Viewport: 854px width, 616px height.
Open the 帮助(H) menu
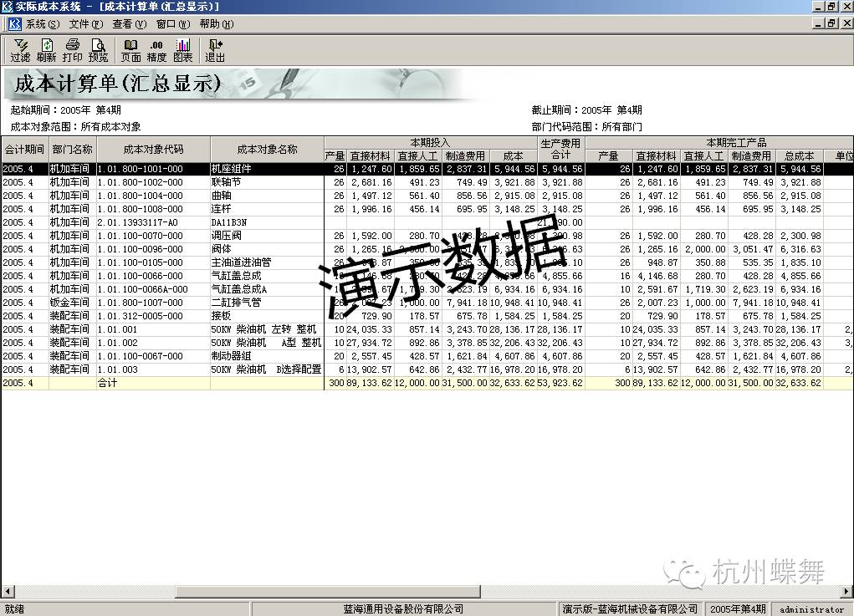(x=215, y=24)
